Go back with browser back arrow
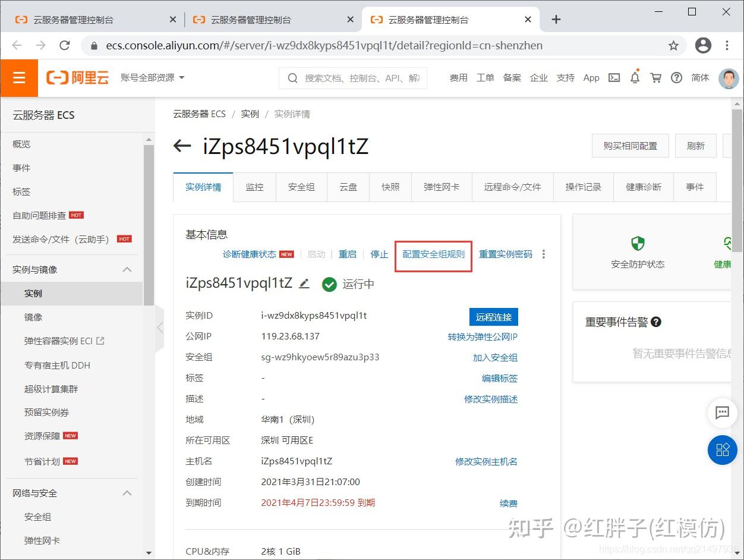The image size is (744, 560). [x=17, y=45]
